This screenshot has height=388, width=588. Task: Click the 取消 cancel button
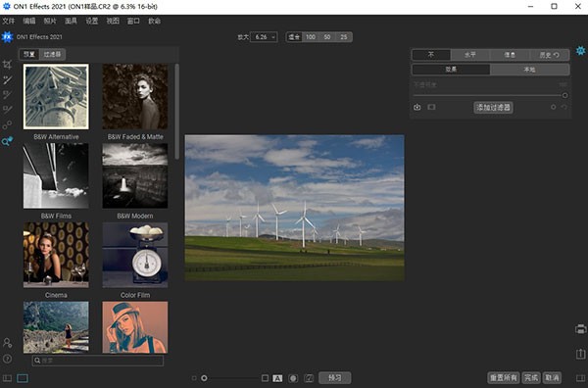(553, 378)
